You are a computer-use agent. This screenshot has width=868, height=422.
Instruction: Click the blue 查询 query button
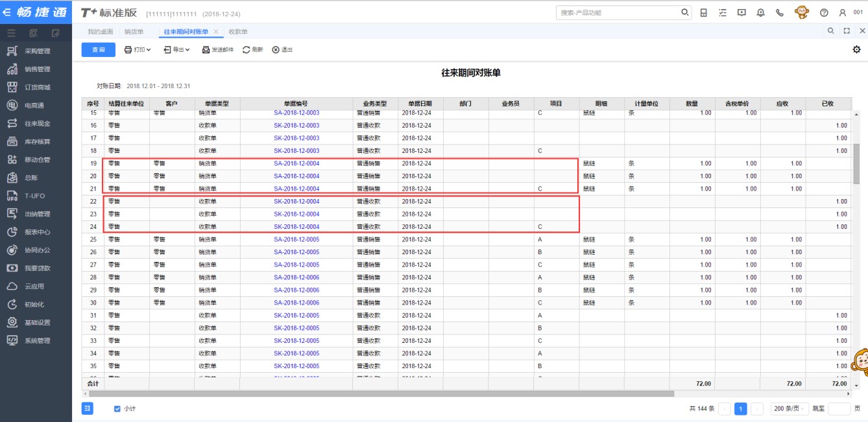tap(98, 50)
